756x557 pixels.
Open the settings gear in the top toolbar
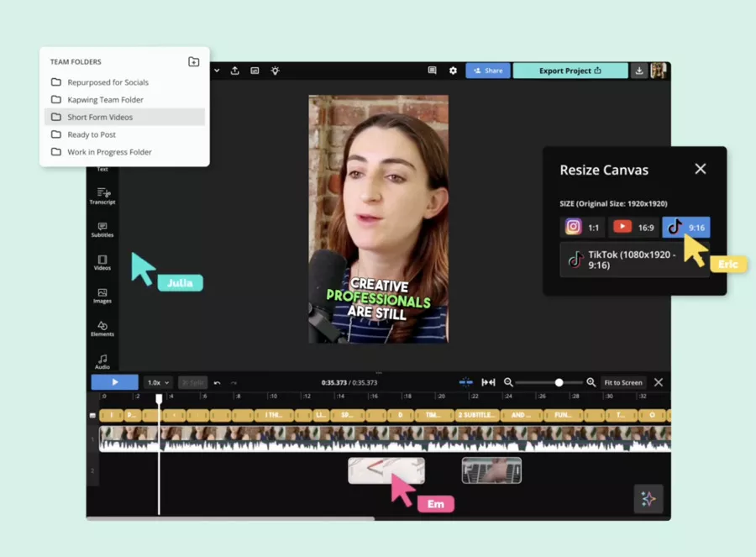tap(453, 71)
